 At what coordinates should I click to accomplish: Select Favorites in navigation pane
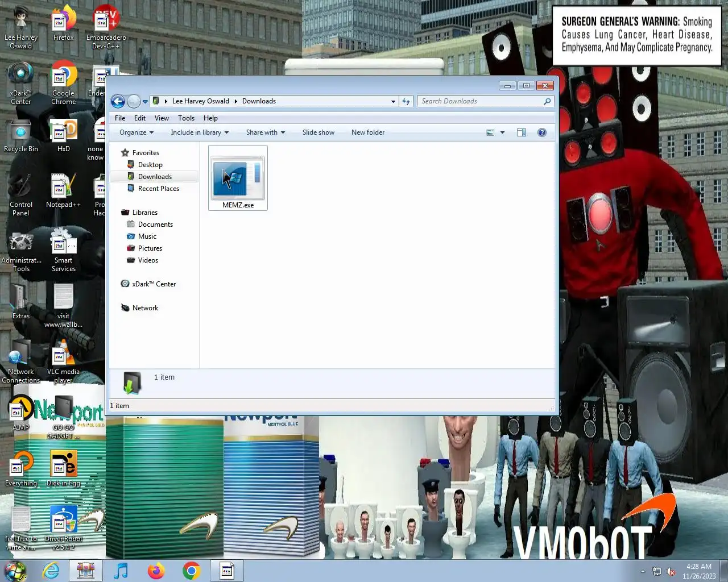146,153
